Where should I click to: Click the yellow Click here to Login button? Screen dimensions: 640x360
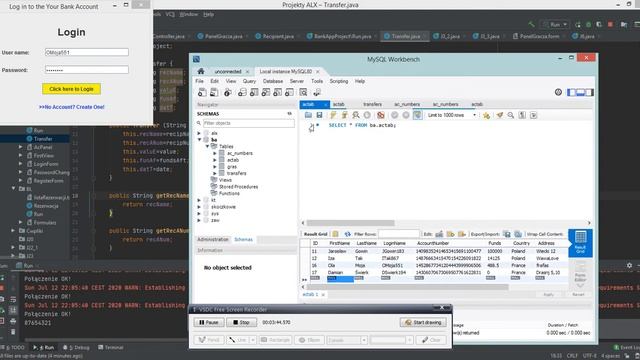[71, 89]
